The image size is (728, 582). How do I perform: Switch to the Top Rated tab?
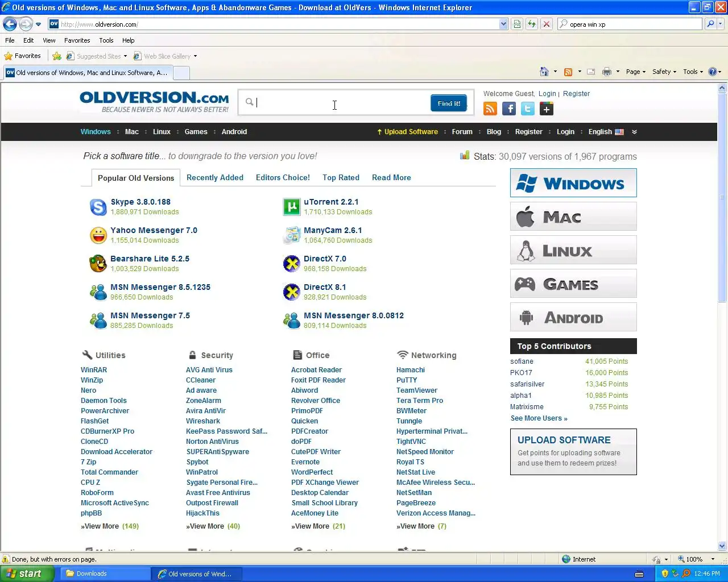point(341,177)
